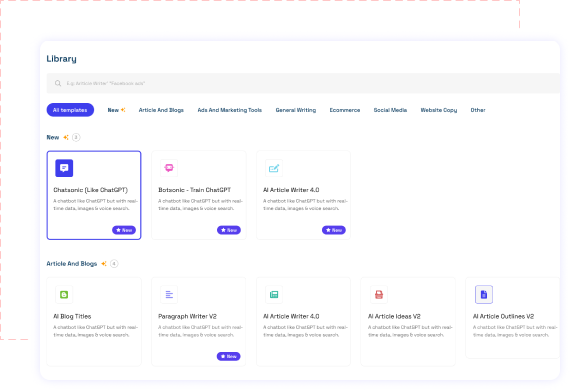The height and width of the screenshot is (390, 570).
Task: Select the AI Article Outlines document icon
Action: click(484, 294)
